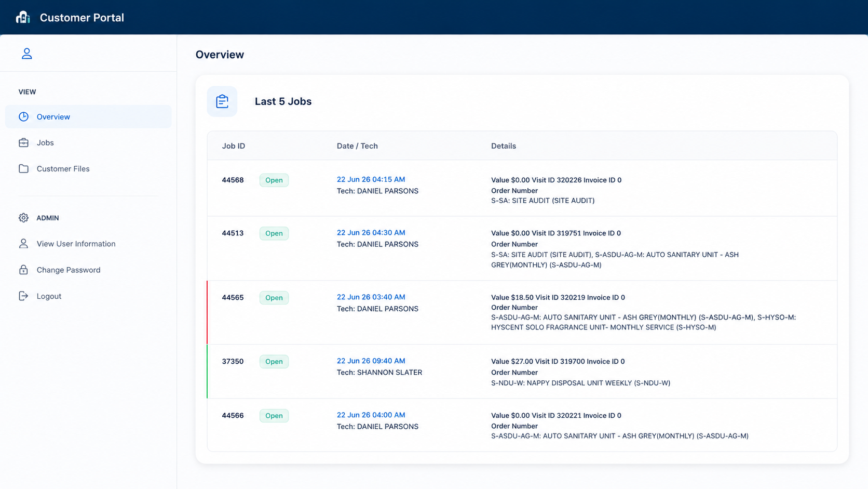The width and height of the screenshot is (868, 489).
Task: Open the user profile icon in sidebar
Action: point(26,54)
